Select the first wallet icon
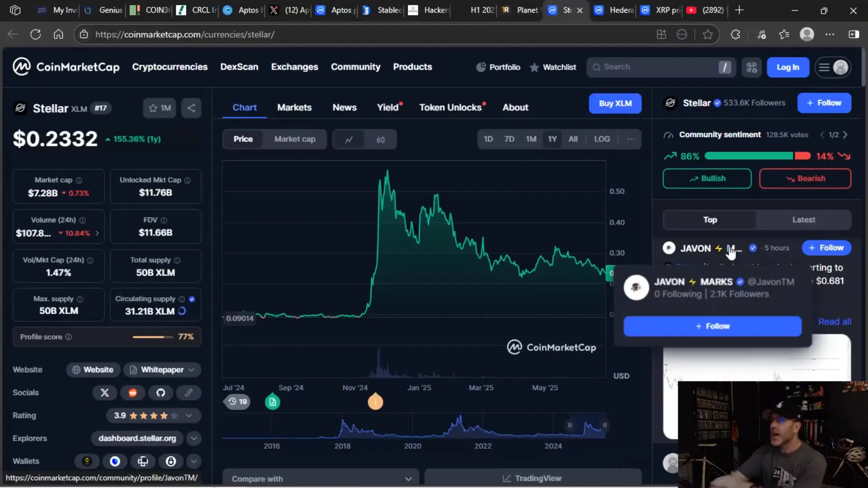This screenshot has width=868, height=488. coord(87,461)
